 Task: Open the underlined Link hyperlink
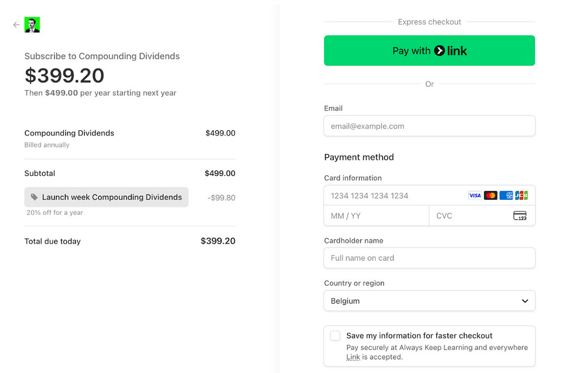[x=353, y=357]
